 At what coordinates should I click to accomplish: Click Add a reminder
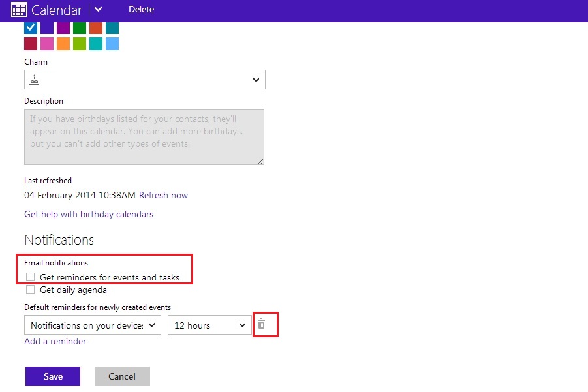[x=55, y=341]
